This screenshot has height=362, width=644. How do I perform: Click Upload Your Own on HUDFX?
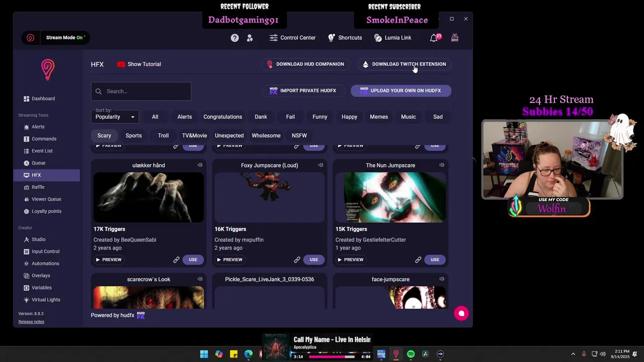(x=401, y=90)
